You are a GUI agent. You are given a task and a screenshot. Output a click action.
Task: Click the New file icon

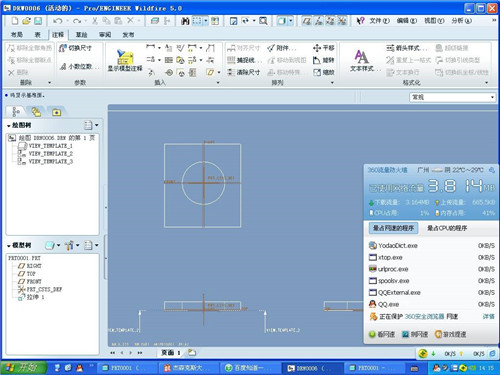[15, 21]
